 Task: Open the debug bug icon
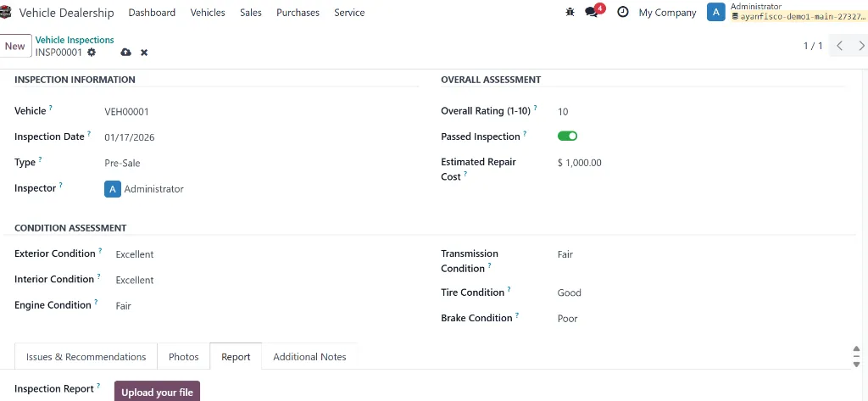pos(570,12)
